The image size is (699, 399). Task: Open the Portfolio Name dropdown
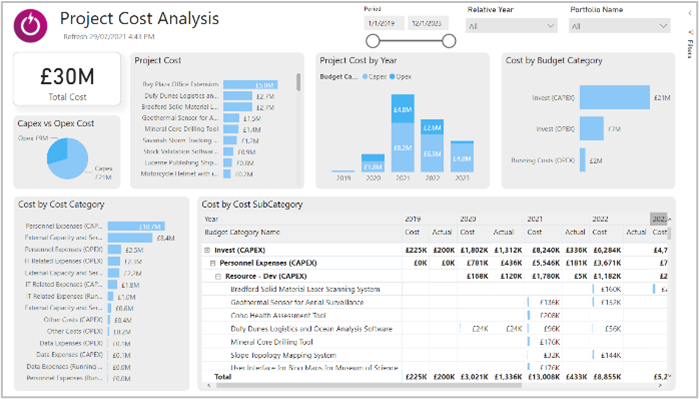[620, 26]
